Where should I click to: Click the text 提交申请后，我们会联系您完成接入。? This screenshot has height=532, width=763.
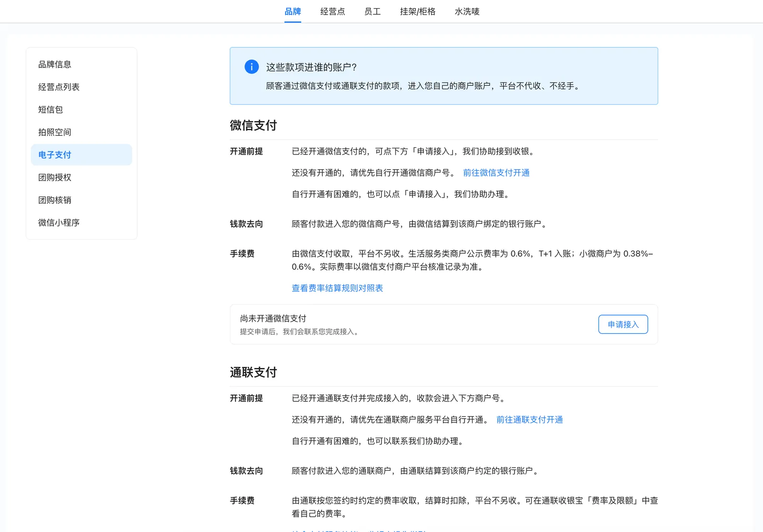(299, 332)
